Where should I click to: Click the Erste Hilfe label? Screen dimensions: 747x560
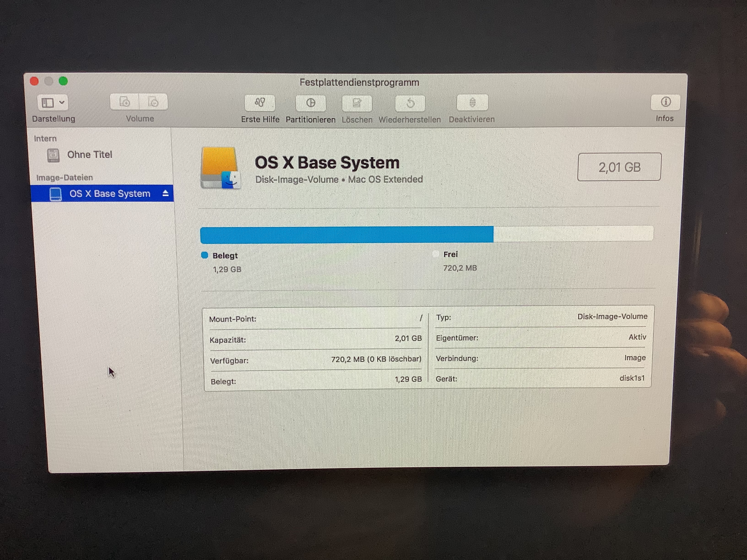(x=260, y=119)
